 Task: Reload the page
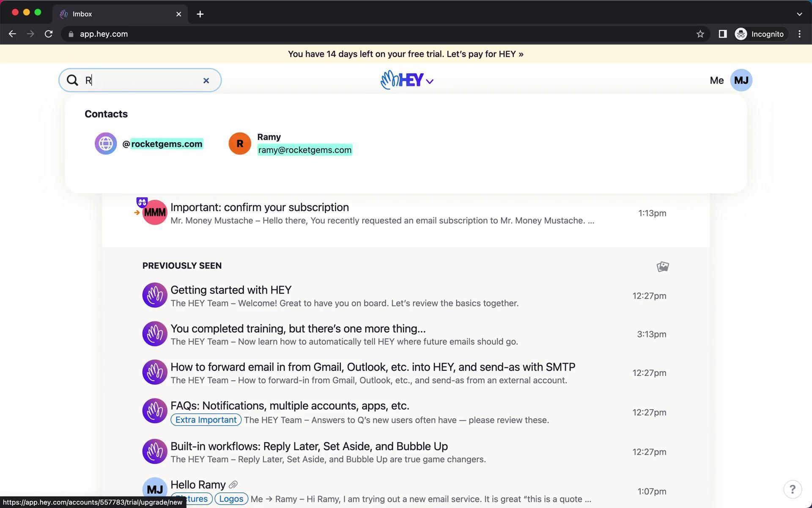click(49, 34)
